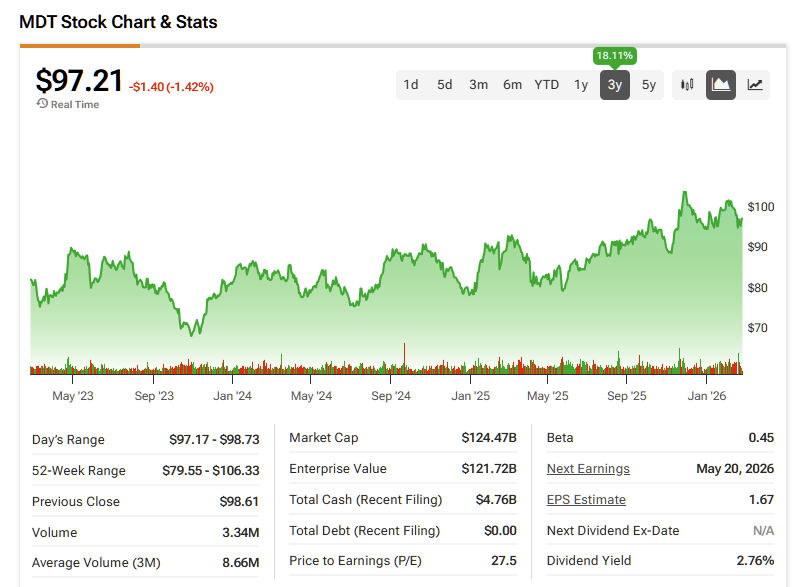This screenshot has height=587, width=797.
Task: Click the May '23 axis label
Action: (x=73, y=396)
